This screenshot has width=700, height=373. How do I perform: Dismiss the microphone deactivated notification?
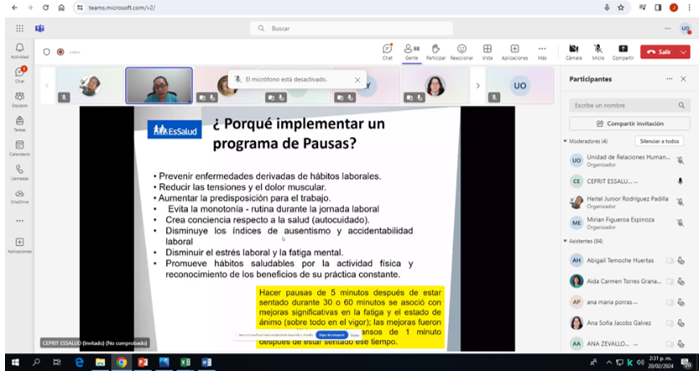[x=357, y=80]
